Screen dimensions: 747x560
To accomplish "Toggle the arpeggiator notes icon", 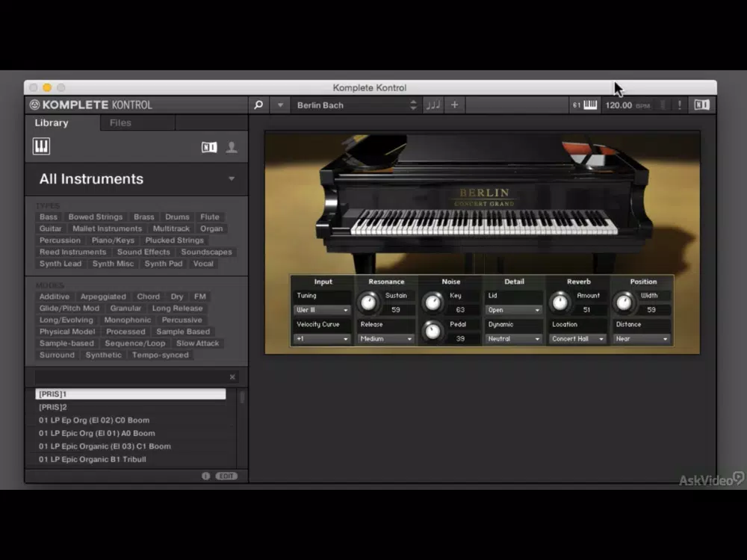I will click(x=433, y=105).
